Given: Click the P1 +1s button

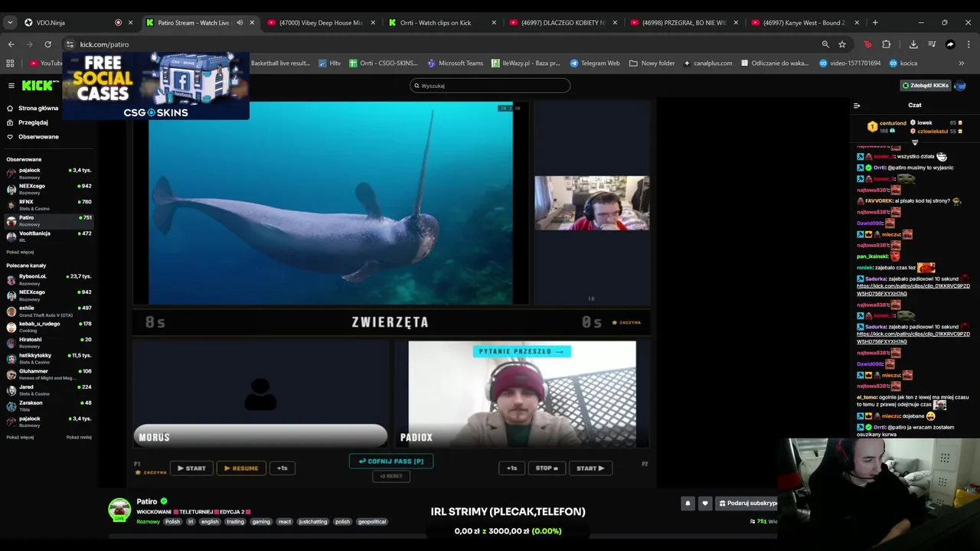Looking at the screenshot, I should coord(282,468).
